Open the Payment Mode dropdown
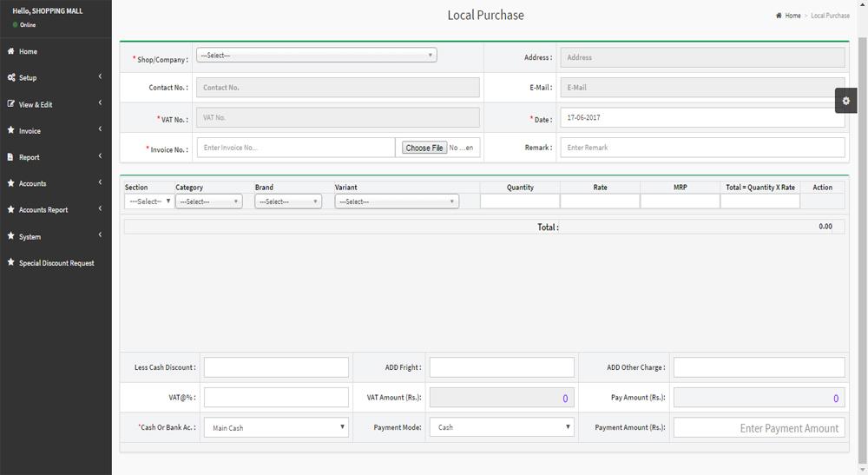 coord(502,427)
